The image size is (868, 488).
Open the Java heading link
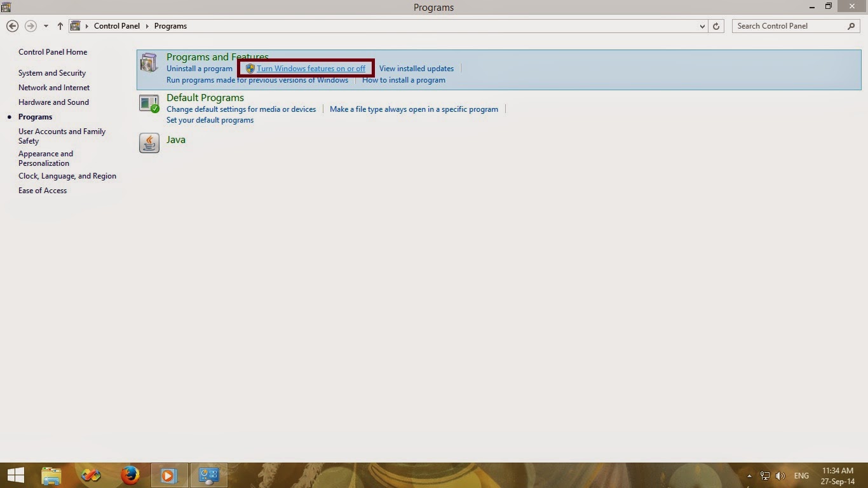176,140
